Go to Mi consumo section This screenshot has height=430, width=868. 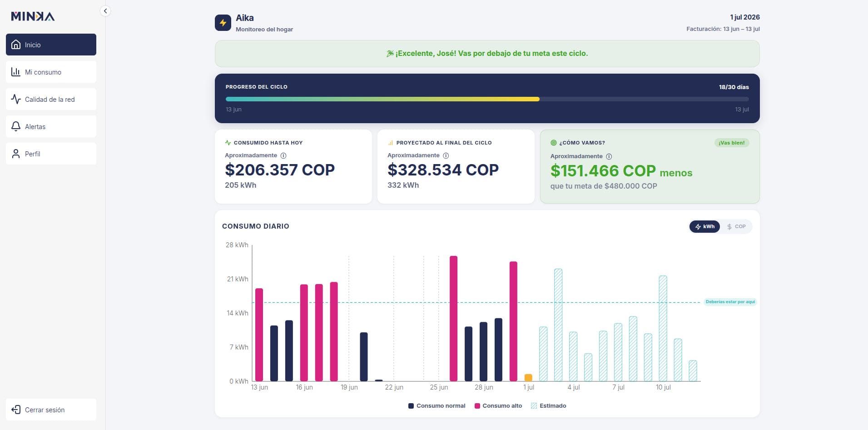tap(51, 72)
